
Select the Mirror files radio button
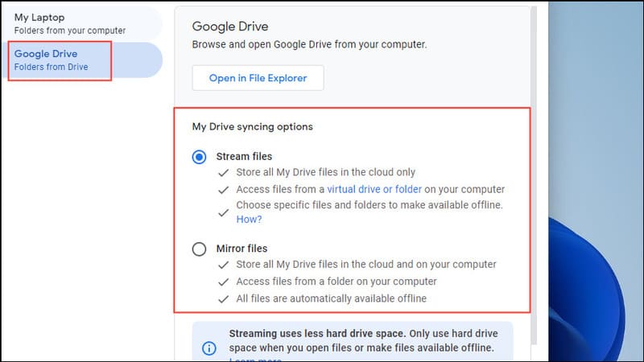pos(199,249)
